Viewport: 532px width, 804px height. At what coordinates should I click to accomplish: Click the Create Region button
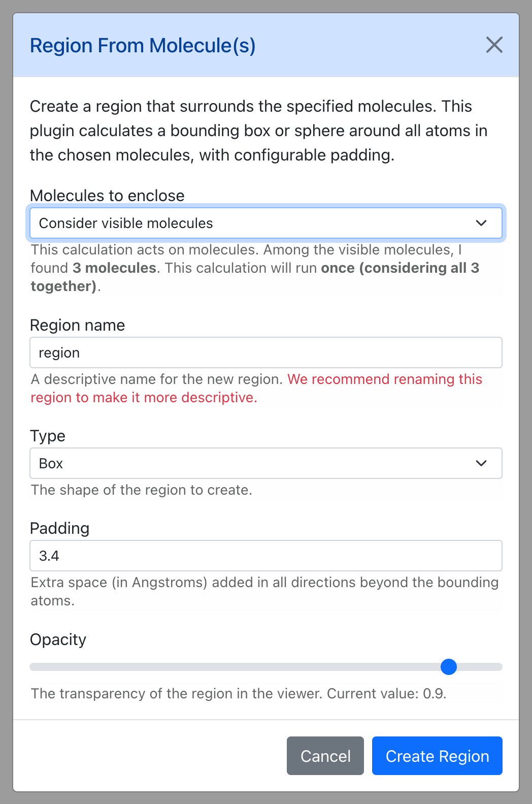coord(437,756)
